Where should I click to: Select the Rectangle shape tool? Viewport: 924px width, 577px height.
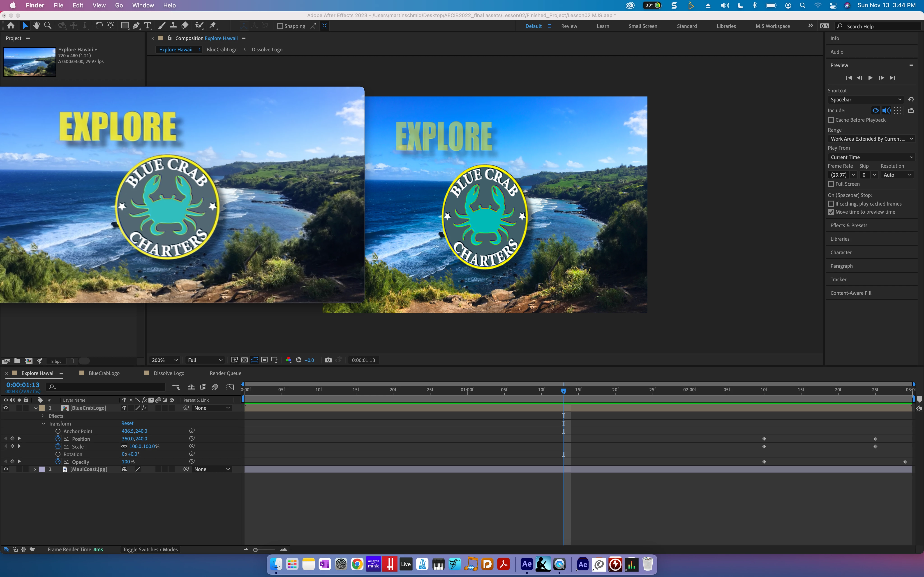[x=125, y=26]
